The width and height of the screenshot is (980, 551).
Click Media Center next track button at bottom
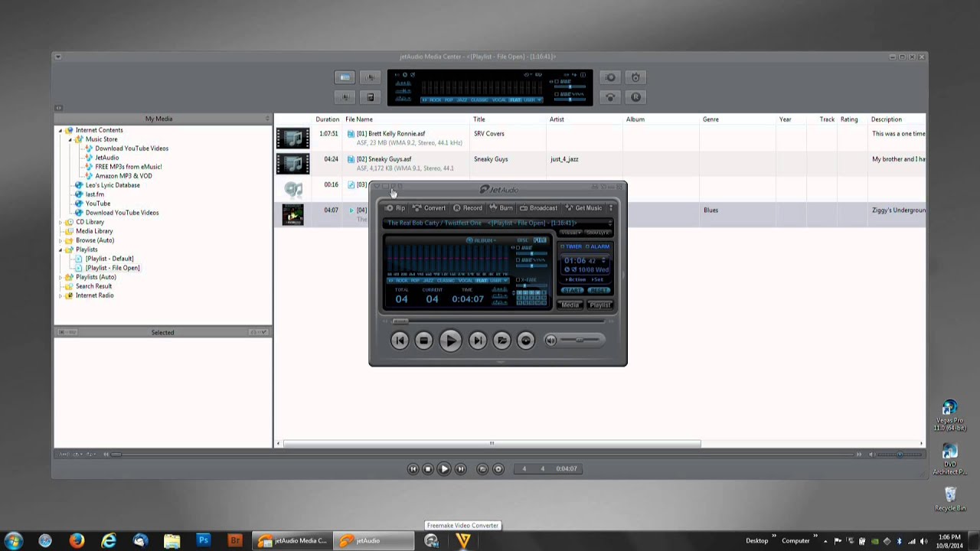click(x=460, y=468)
